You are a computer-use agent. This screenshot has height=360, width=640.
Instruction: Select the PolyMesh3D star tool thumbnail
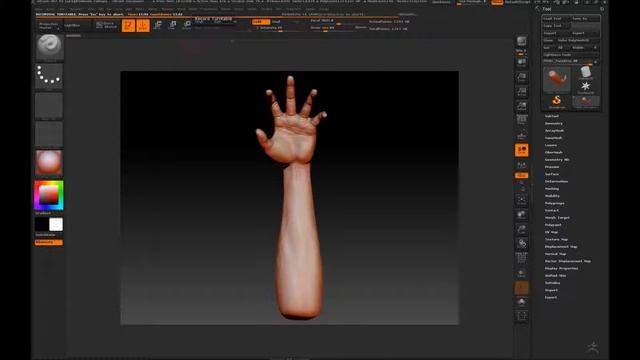586,87
